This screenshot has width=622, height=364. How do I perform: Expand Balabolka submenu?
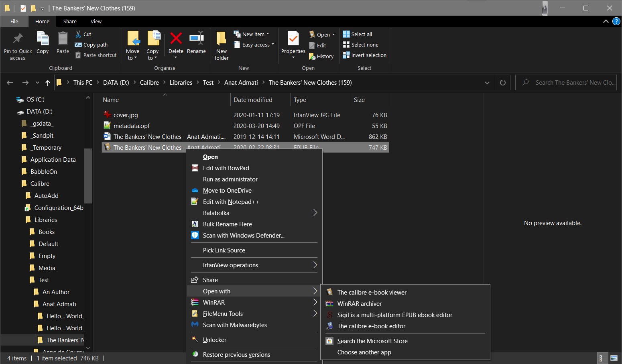(x=254, y=213)
